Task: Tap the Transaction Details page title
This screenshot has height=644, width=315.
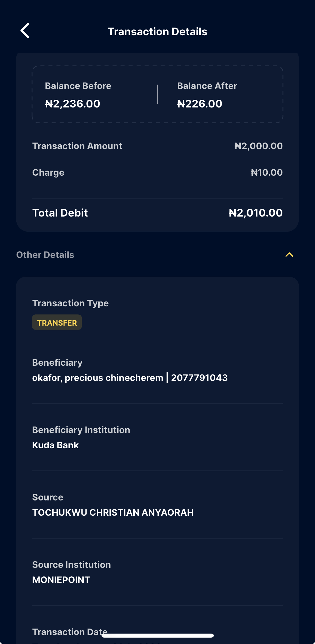Action: point(157,32)
